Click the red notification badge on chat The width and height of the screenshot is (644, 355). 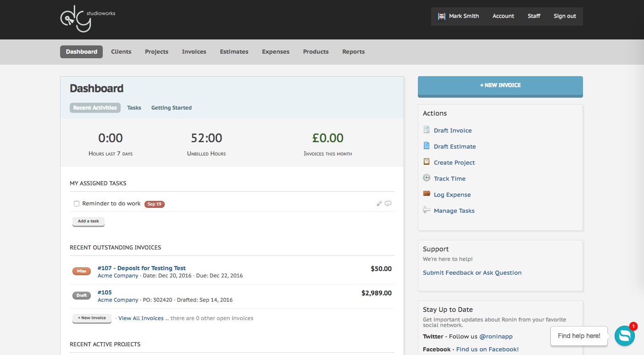633,327
